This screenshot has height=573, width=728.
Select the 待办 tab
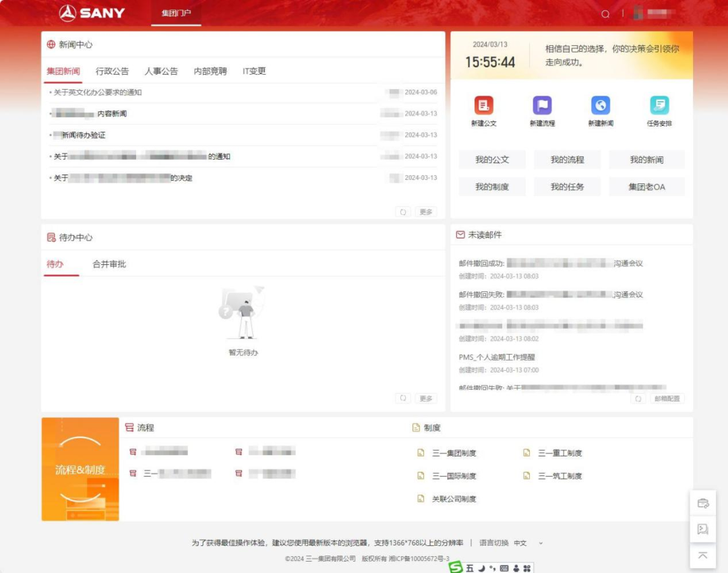tap(55, 264)
